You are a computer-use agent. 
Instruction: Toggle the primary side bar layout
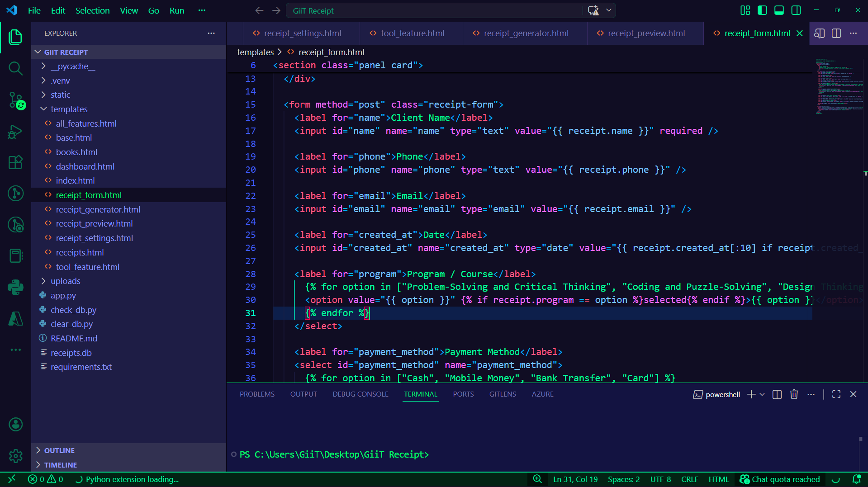762,10
